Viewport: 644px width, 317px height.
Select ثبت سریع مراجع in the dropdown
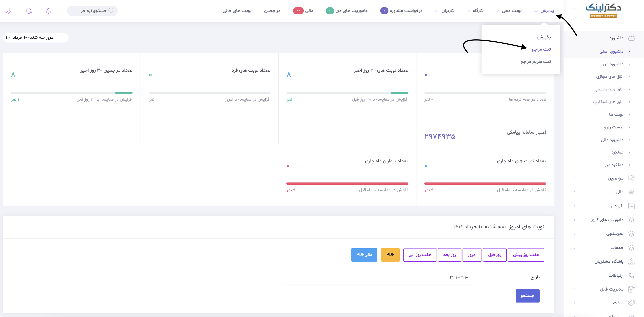point(536,62)
